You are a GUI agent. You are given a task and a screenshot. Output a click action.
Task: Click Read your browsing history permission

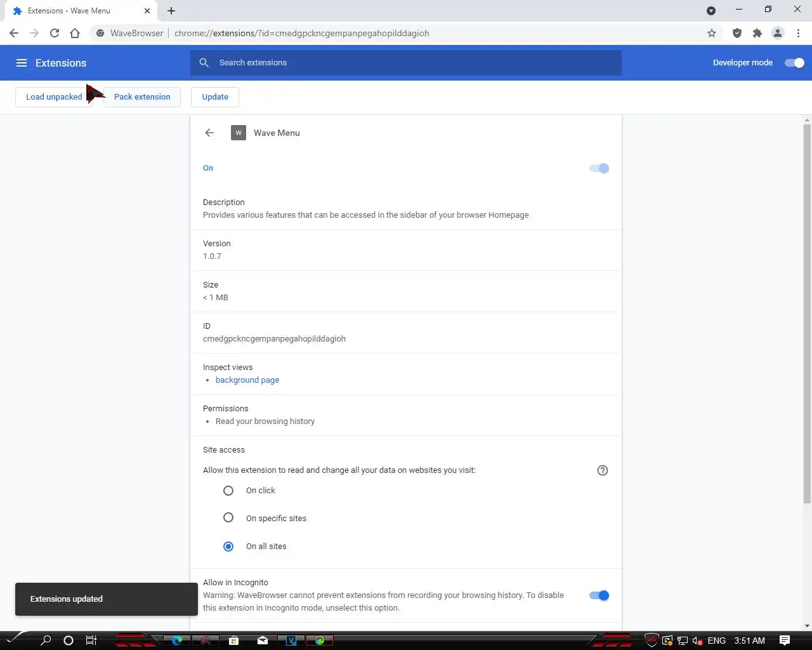coord(265,421)
